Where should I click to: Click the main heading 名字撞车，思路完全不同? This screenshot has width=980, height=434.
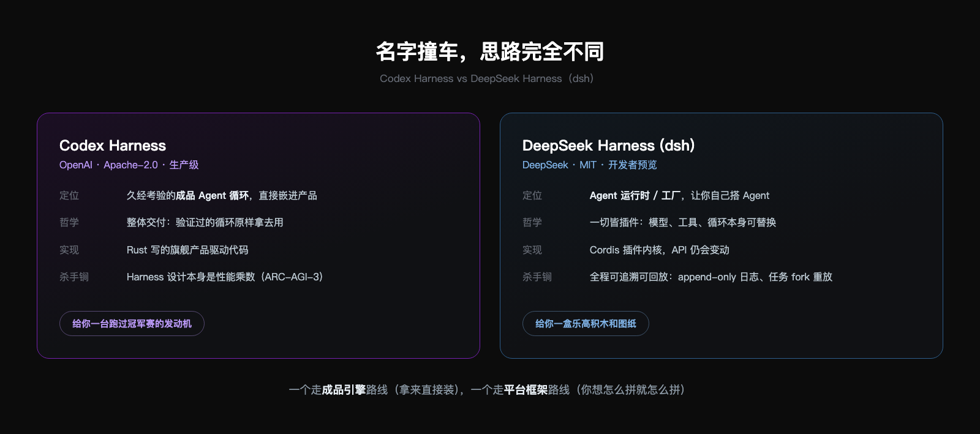point(490,51)
